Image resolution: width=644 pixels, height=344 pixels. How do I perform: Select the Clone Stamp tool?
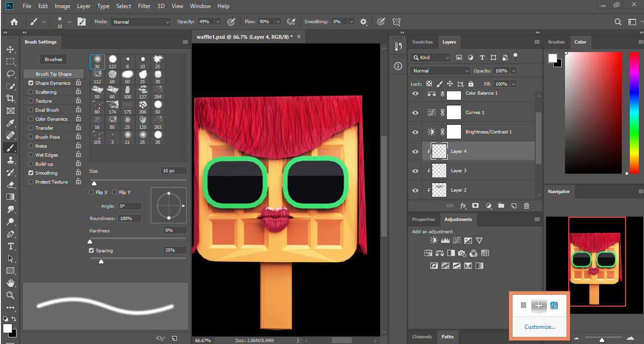click(10, 159)
